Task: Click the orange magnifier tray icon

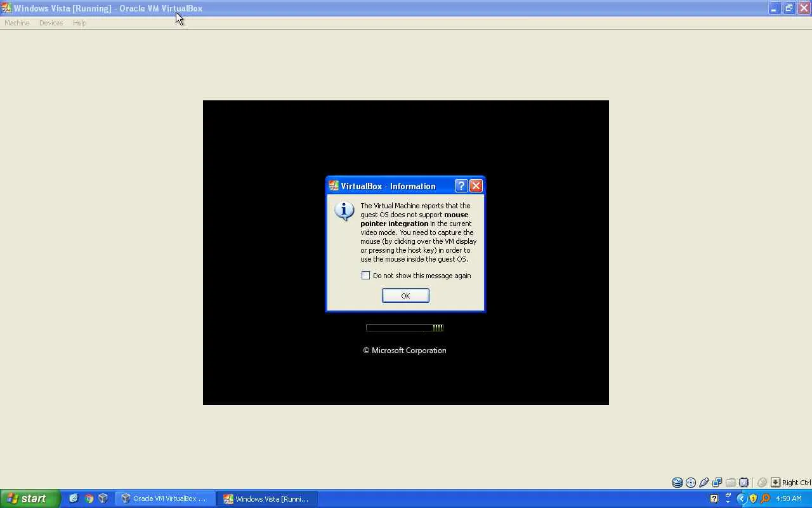Action: click(766, 498)
